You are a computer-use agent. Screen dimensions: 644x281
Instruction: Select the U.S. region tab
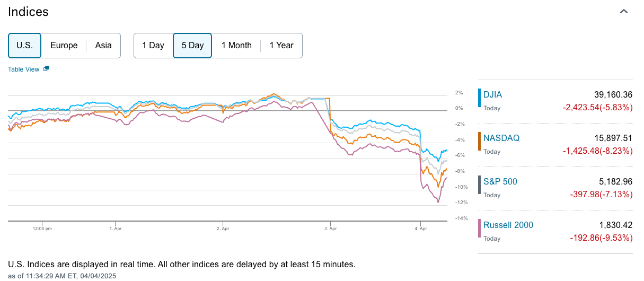25,46
